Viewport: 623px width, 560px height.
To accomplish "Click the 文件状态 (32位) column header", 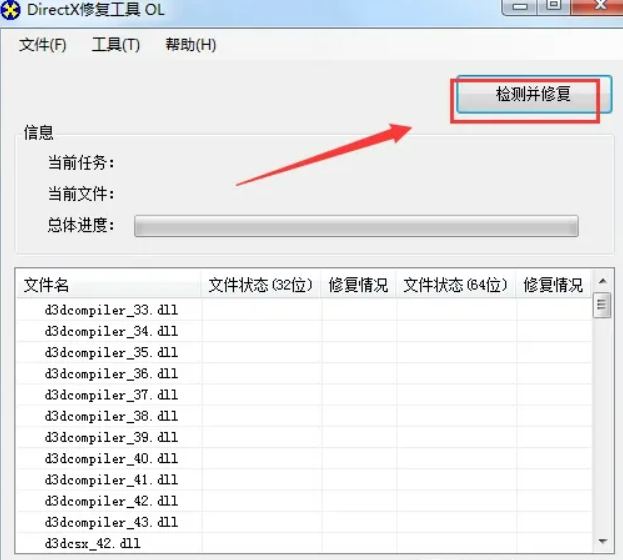I will [261, 285].
